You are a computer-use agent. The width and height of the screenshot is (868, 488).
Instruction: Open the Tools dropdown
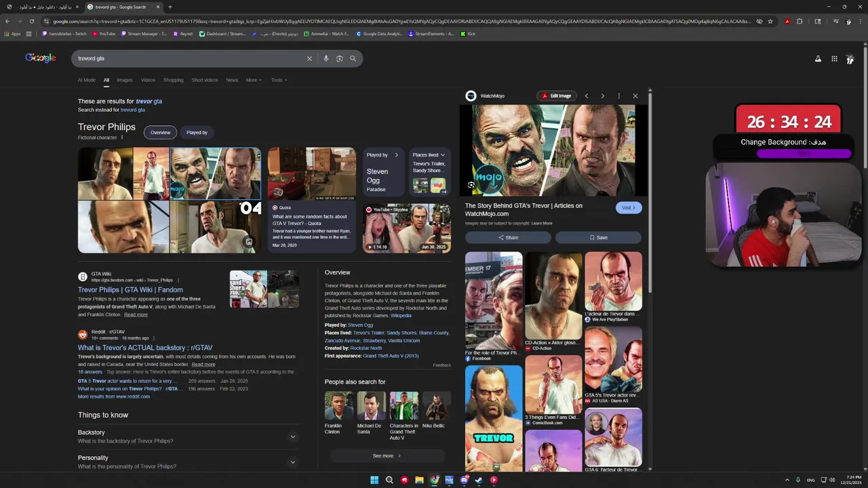coord(279,80)
